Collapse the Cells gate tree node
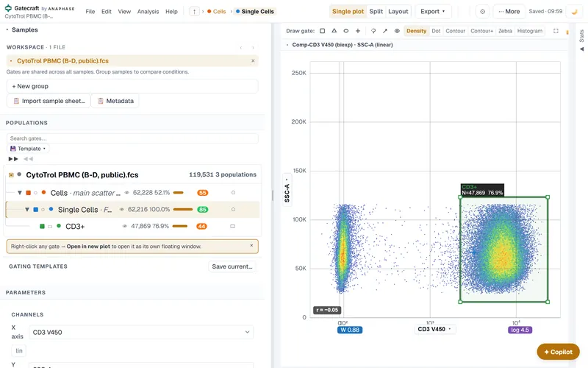 (20, 193)
